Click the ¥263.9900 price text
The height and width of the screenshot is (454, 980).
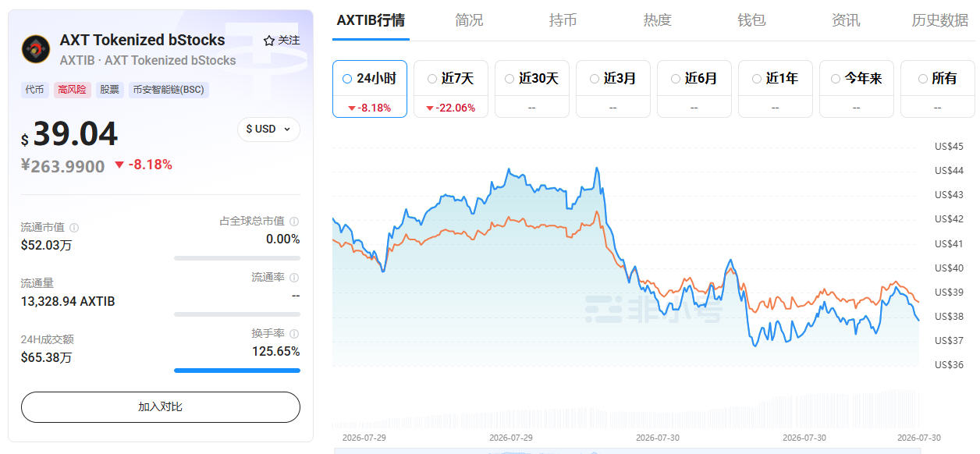(62, 165)
